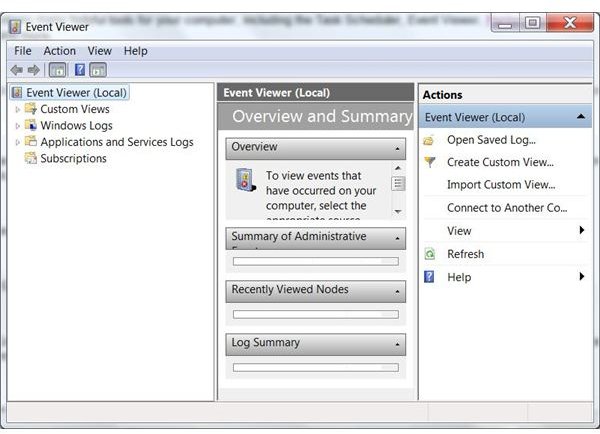Collapse the Event Viewer (Local) actions group
Image resolution: width=600 pixels, height=434 pixels.
point(581,116)
